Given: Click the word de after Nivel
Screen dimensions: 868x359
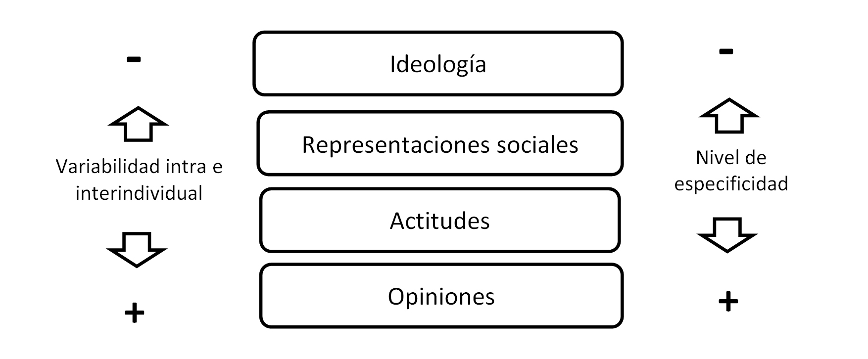Looking at the screenshot, I should click(755, 158).
